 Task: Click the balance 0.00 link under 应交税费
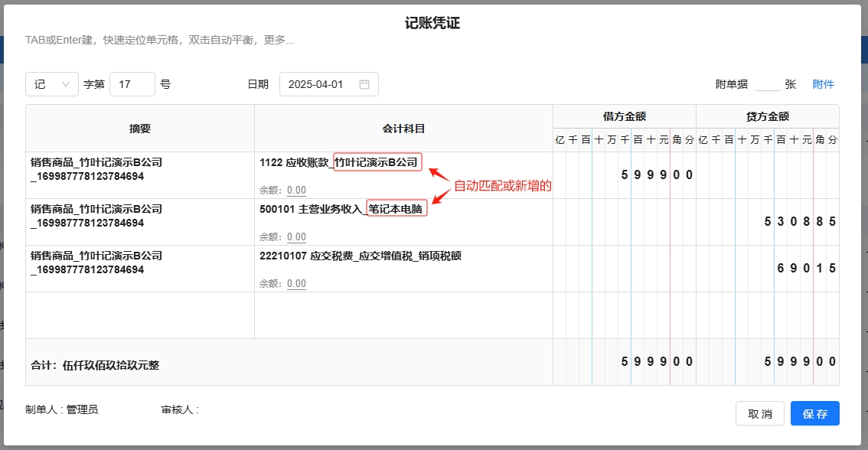[x=296, y=284]
